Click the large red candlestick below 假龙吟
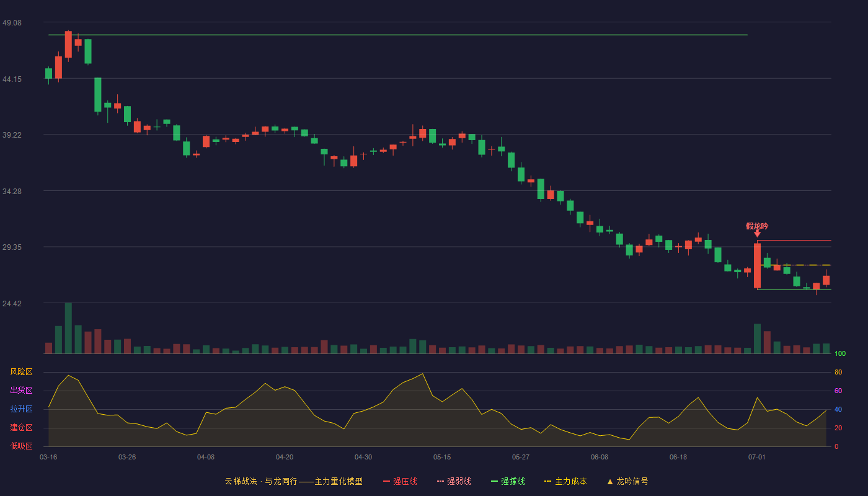The width and height of the screenshot is (868, 496). click(757, 265)
